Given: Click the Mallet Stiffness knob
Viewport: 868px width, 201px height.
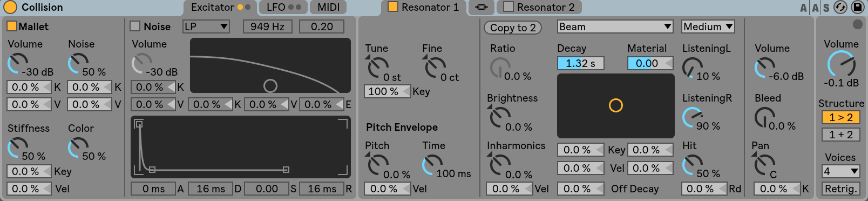Looking at the screenshot, I should pos(18,148).
